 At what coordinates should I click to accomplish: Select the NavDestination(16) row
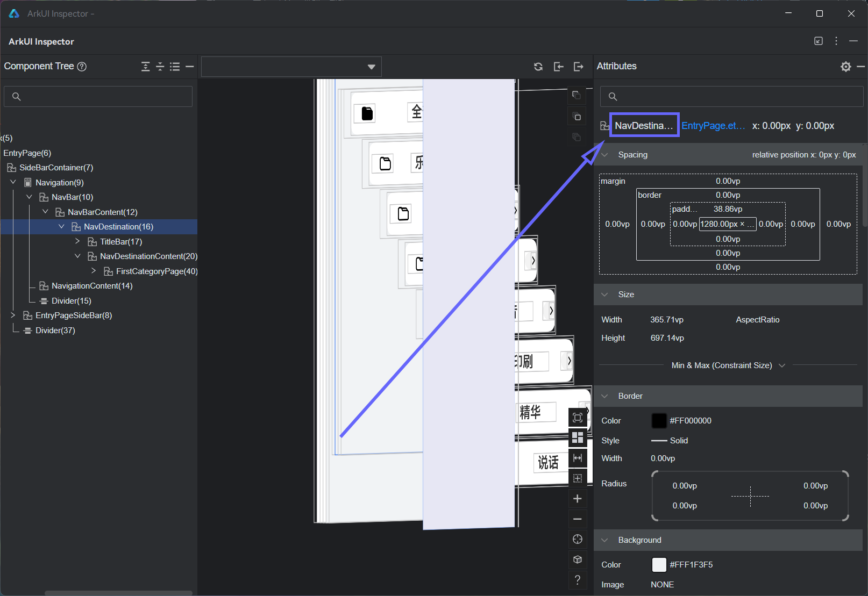[x=99, y=227]
